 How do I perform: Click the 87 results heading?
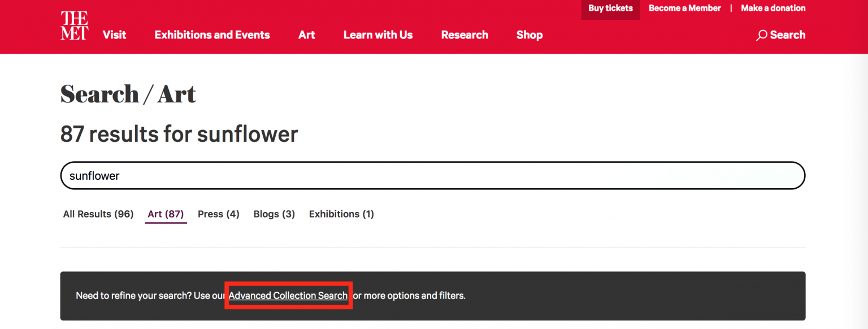pyautogui.click(x=179, y=134)
